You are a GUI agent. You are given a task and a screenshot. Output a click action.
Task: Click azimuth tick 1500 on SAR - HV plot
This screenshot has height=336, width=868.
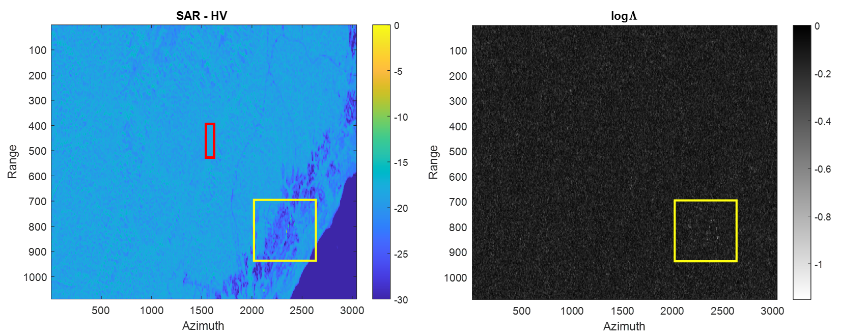(202, 311)
